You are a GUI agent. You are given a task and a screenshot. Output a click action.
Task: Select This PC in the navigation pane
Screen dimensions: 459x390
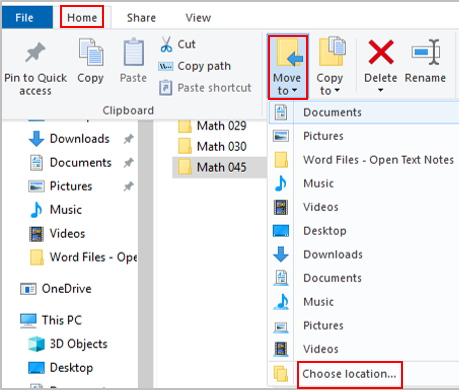pos(51,320)
